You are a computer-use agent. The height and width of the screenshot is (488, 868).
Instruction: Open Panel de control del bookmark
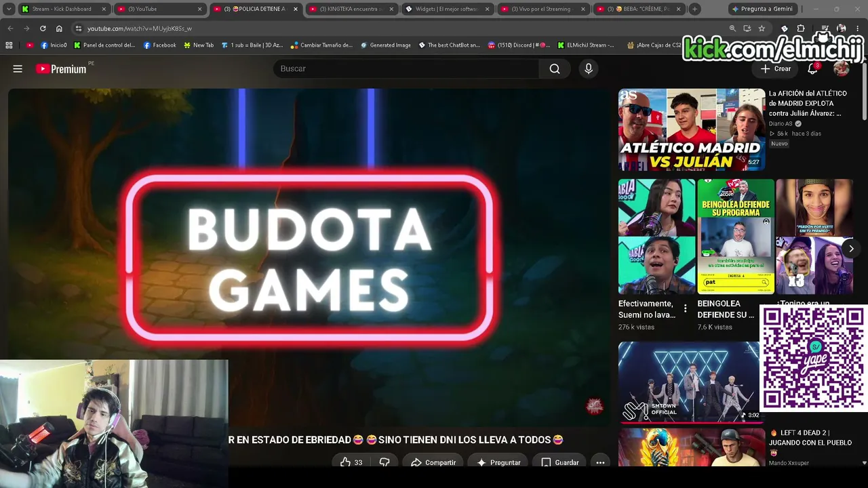click(104, 45)
